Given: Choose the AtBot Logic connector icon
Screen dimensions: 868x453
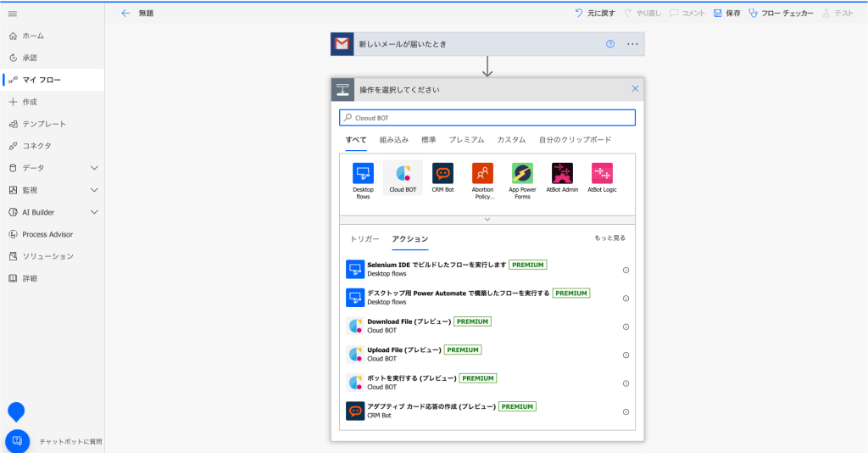Looking at the screenshot, I should (603, 173).
